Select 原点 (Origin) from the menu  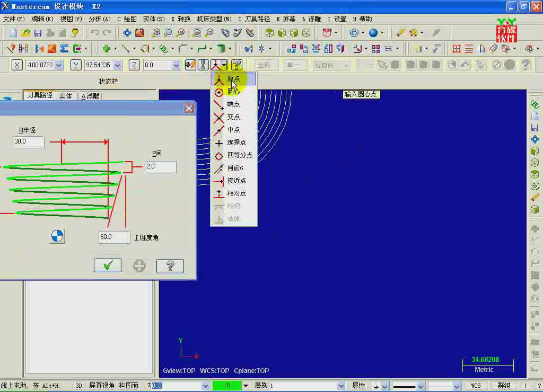(x=234, y=79)
